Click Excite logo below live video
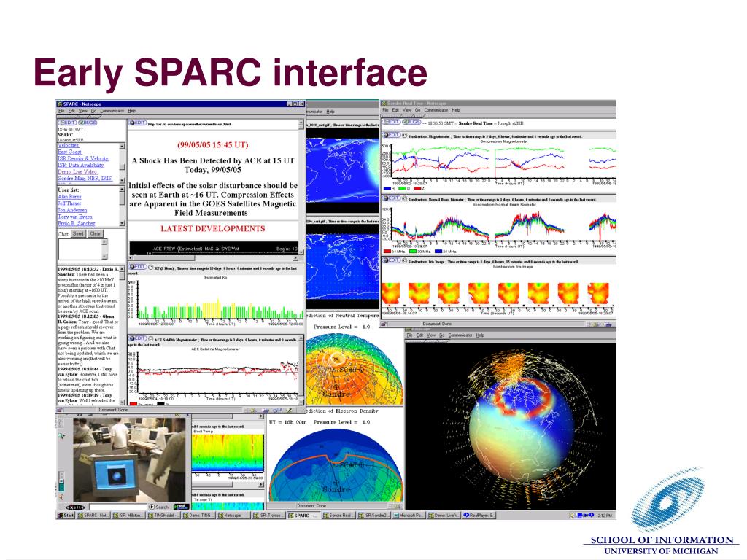The height and width of the screenshot is (560, 747). pyautogui.click(x=75, y=507)
